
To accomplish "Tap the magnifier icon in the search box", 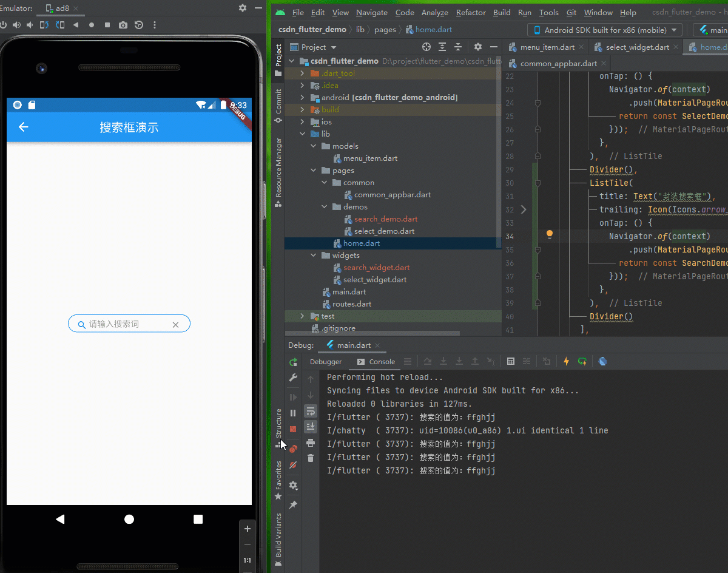I will click(x=81, y=325).
